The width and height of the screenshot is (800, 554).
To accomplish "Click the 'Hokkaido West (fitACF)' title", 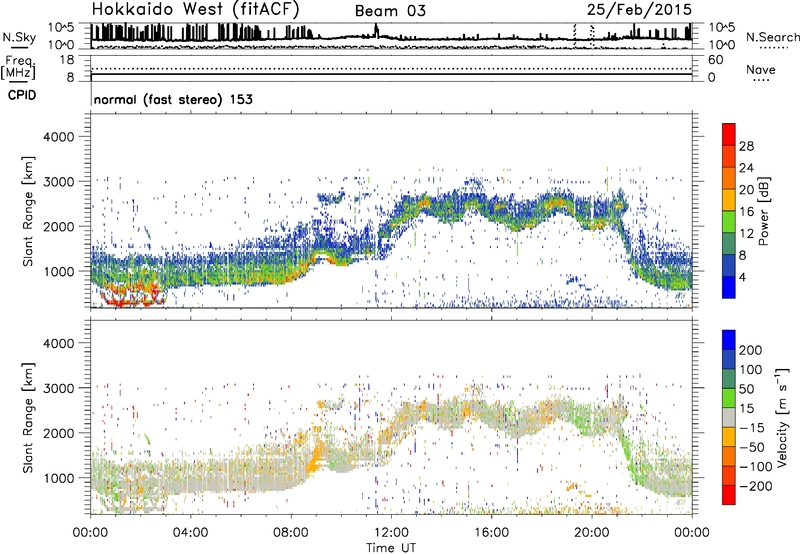I will tap(195, 9).
